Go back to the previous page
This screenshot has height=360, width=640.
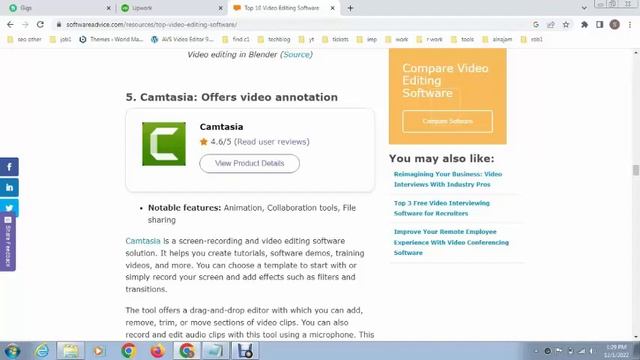coord(10,24)
